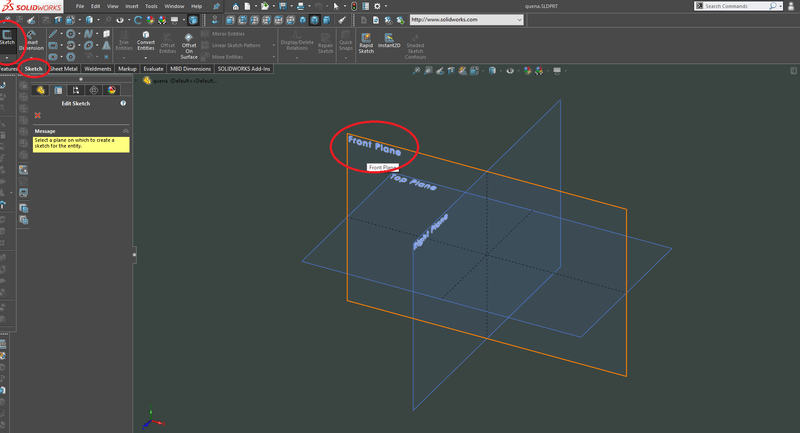Click the Save icon
The height and width of the screenshot is (433, 800).
pos(282,6)
